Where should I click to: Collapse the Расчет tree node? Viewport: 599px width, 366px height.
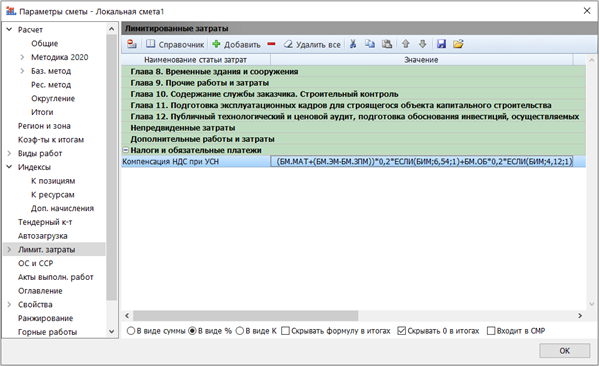10,29
